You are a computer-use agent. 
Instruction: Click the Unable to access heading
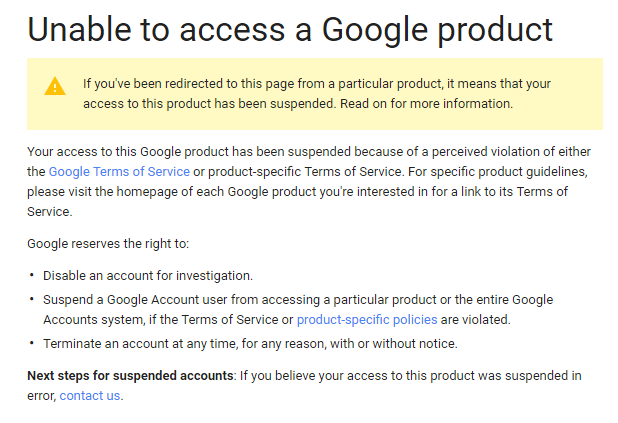point(290,30)
